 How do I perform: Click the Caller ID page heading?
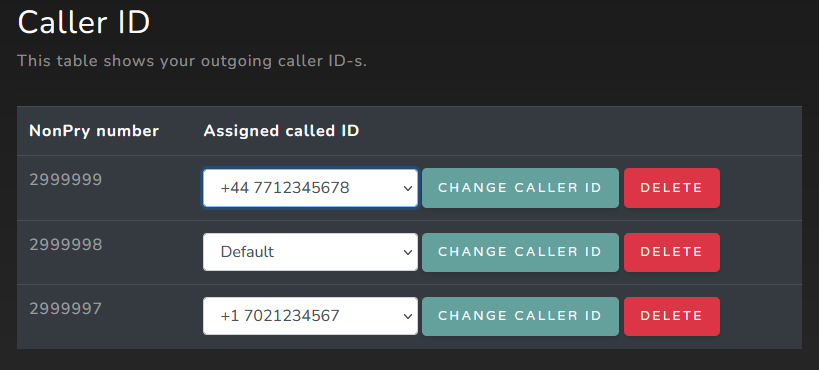(84, 23)
